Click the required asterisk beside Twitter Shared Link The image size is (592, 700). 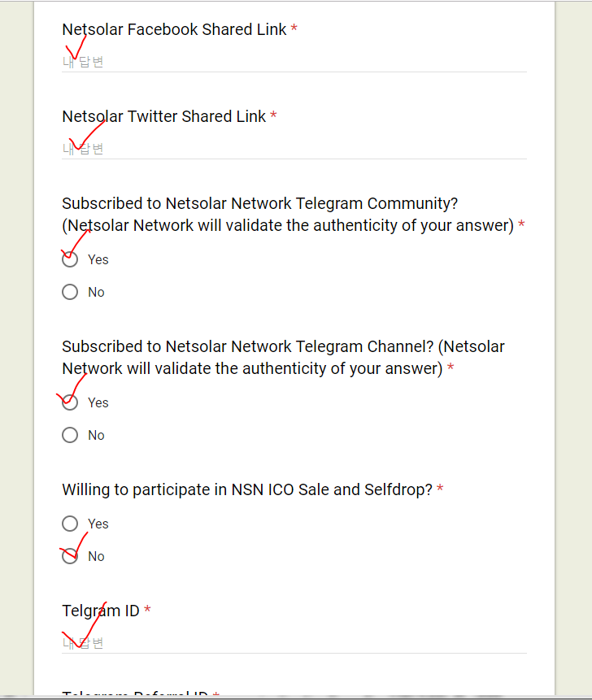coord(273,117)
